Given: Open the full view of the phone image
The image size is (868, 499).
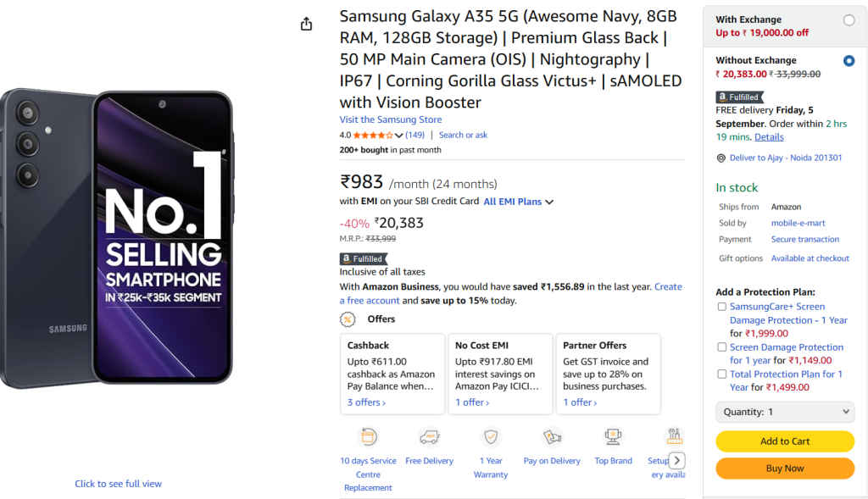Looking at the screenshot, I should pos(118,483).
